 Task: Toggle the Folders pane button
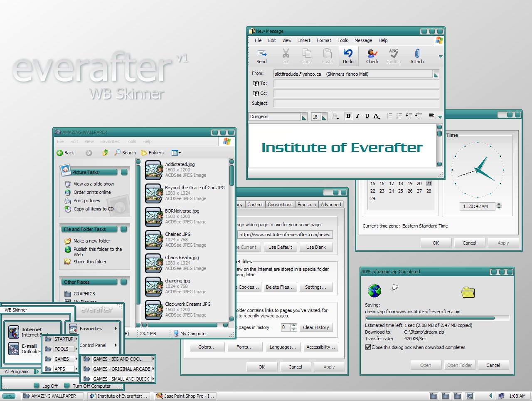[152, 153]
